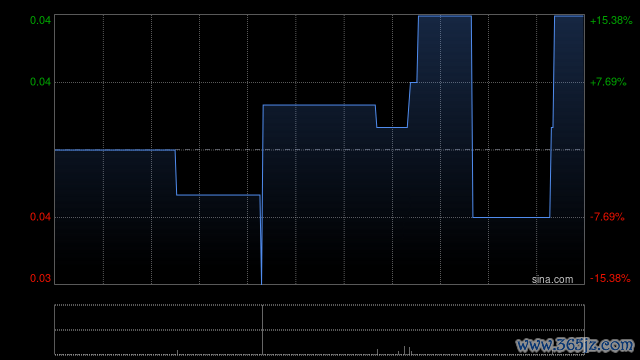Click the vertical divider line in volume panel
The image size is (640, 360).
262,330
